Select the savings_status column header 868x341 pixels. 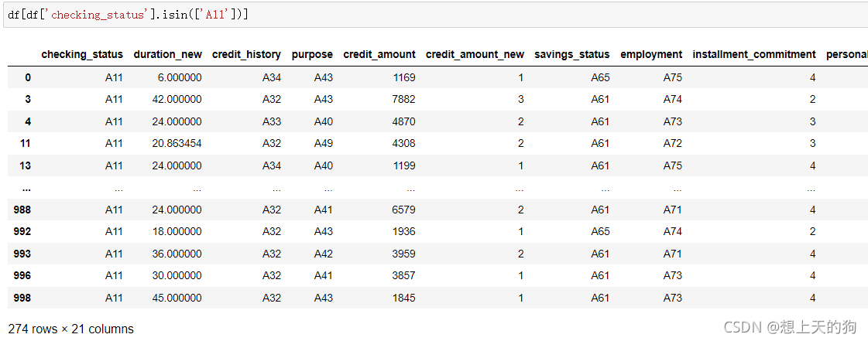572,55
